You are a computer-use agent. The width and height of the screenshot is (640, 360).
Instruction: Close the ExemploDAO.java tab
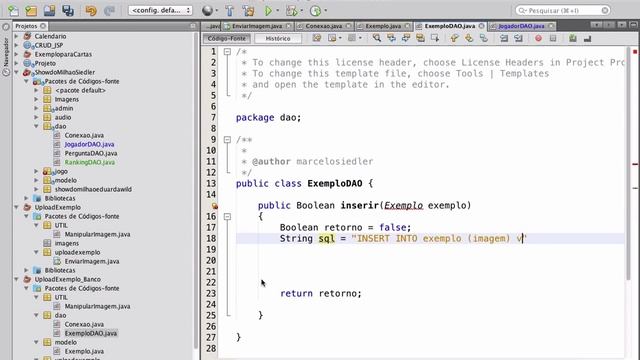(482, 26)
